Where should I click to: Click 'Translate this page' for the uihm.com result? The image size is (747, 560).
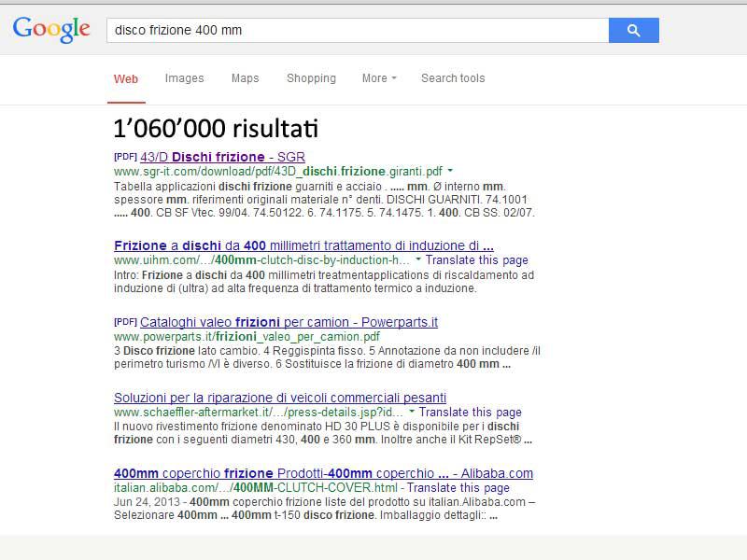pyautogui.click(x=476, y=260)
